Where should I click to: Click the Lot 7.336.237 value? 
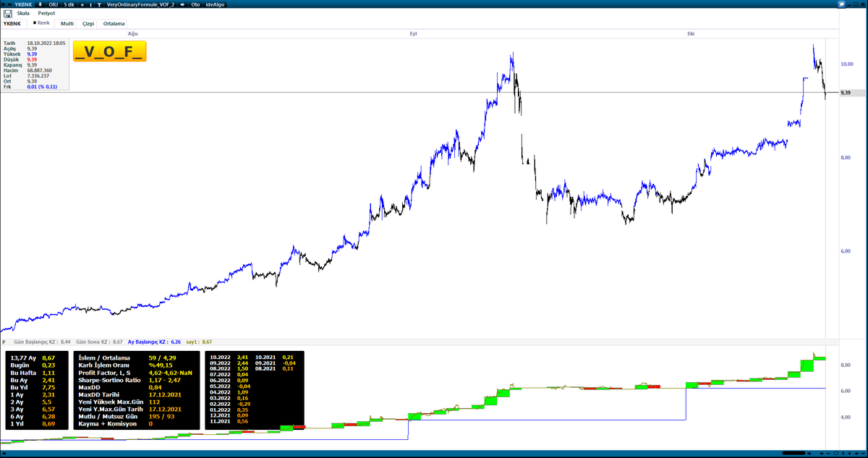pos(38,75)
